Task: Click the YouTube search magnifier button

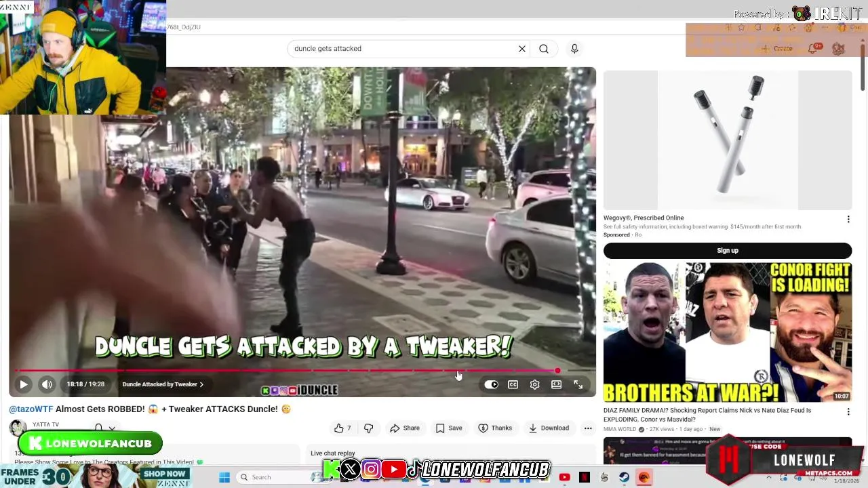Action: point(544,49)
